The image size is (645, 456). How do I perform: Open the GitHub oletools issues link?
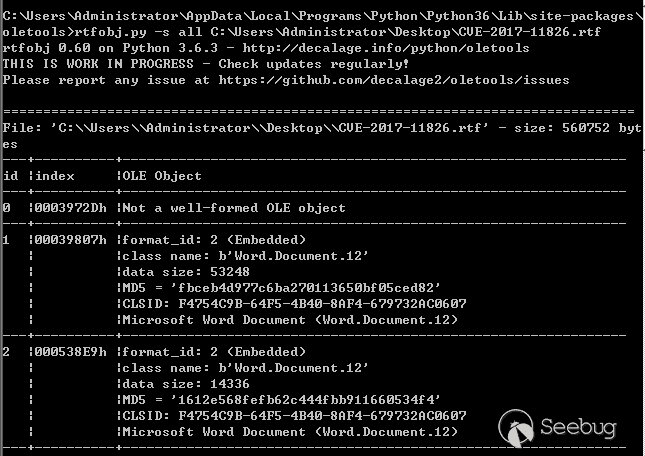(x=395, y=80)
